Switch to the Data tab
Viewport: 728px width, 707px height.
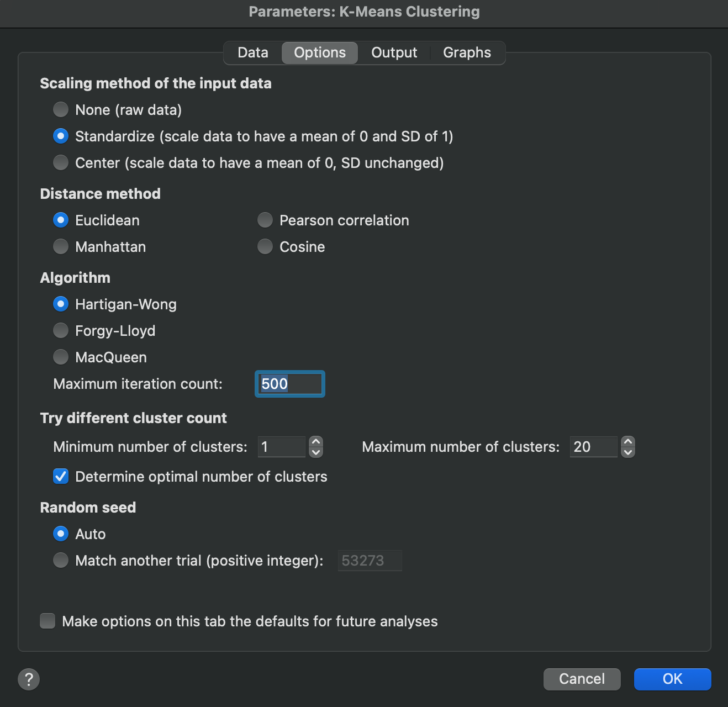tap(253, 52)
